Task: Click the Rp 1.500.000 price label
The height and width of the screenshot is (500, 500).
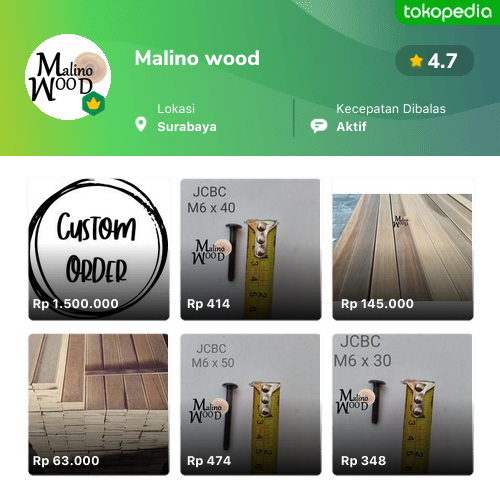Action: (76, 304)
